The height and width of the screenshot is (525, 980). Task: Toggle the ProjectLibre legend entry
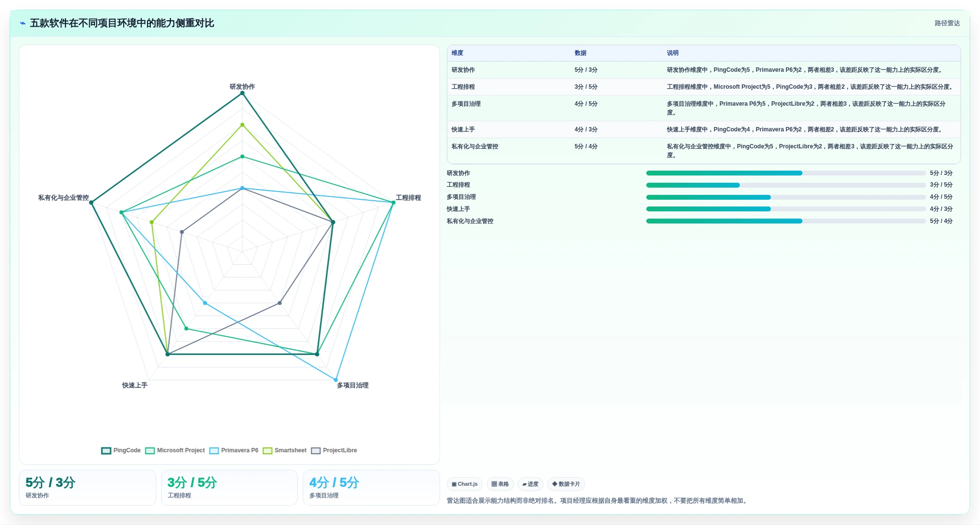tap(334, 450)
